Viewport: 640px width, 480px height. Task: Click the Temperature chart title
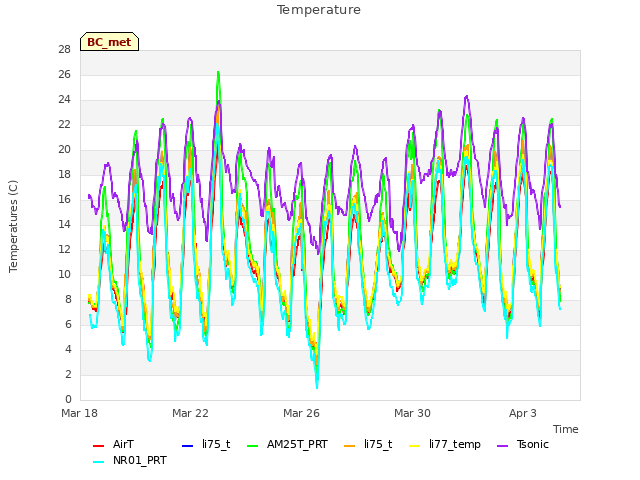click(319, 10)
